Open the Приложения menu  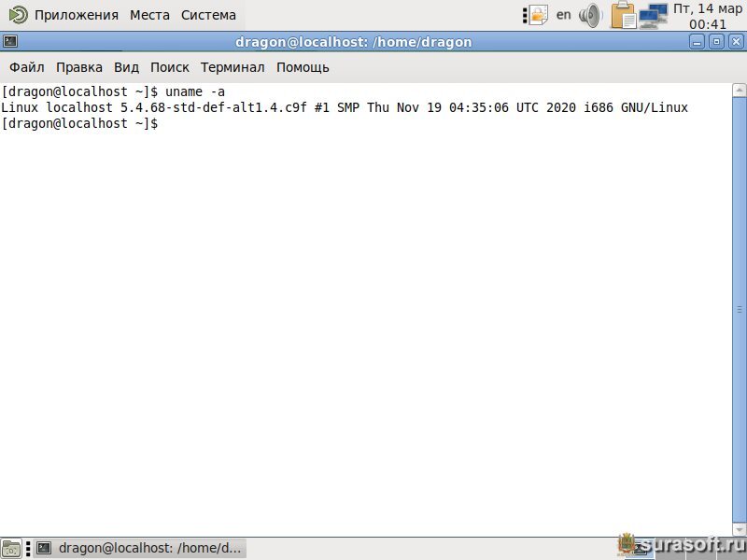point(77,15)
